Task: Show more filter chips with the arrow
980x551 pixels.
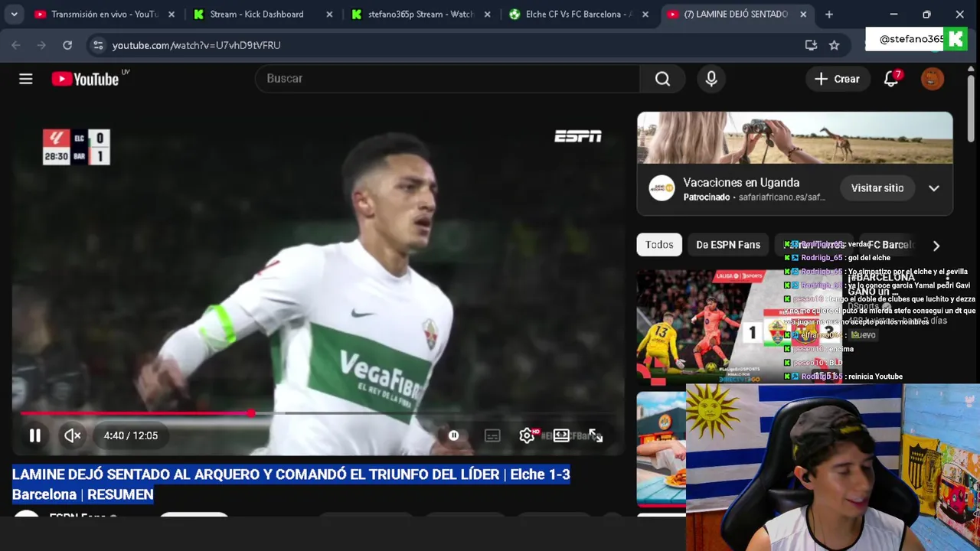Action: point(936,246)
